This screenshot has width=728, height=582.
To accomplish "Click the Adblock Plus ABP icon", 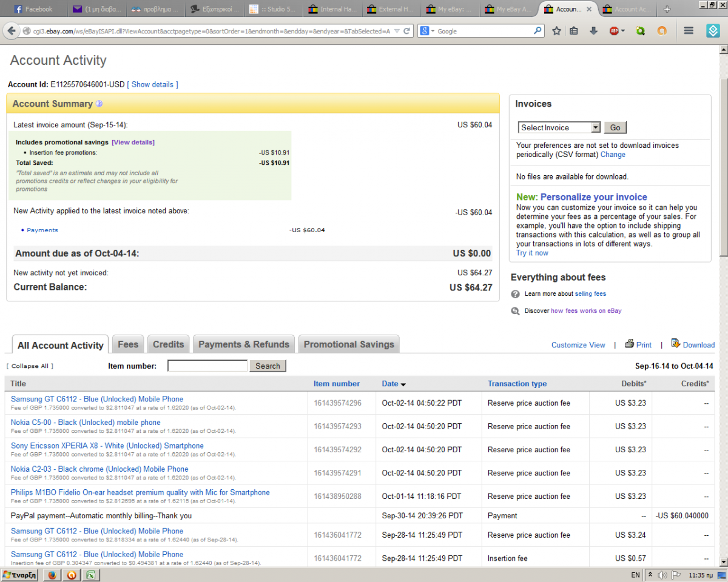I will click(614, 31).
